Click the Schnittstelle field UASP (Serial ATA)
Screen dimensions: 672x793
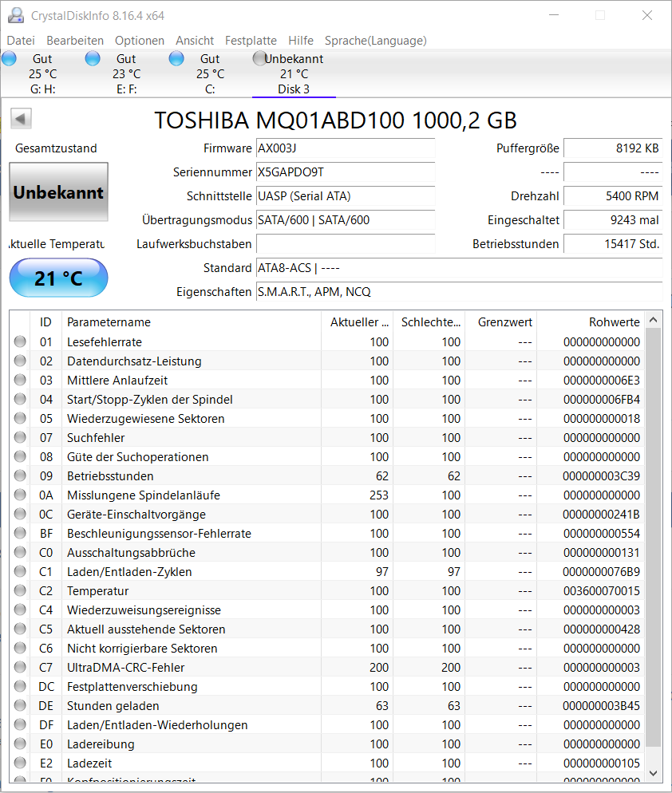click(x=346, y=195)
